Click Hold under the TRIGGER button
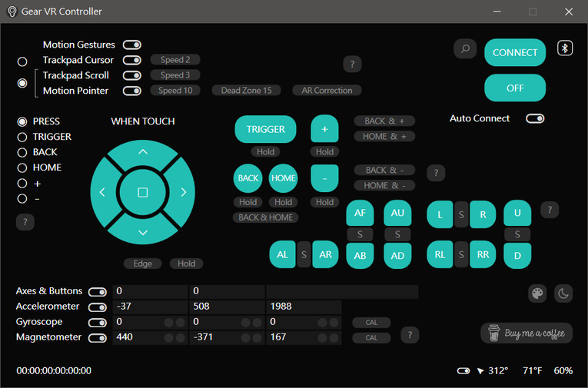Screen dimensions: 588x388 click(x=265, y=152)
